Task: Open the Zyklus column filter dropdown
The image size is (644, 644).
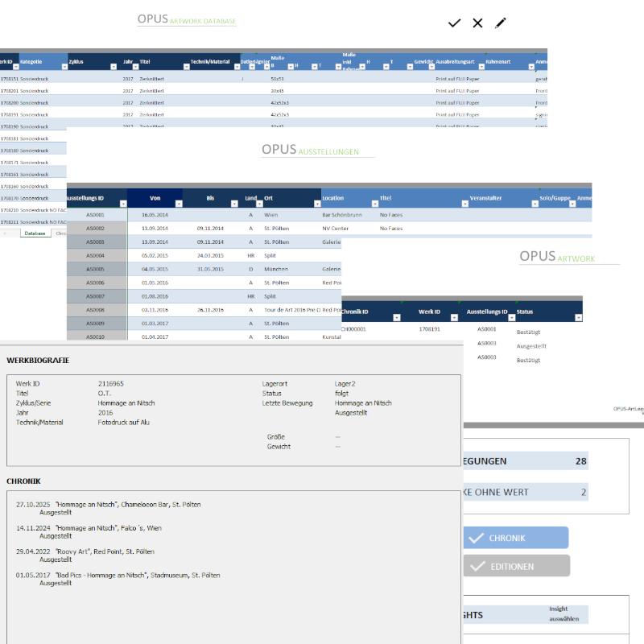Action: 114,67
